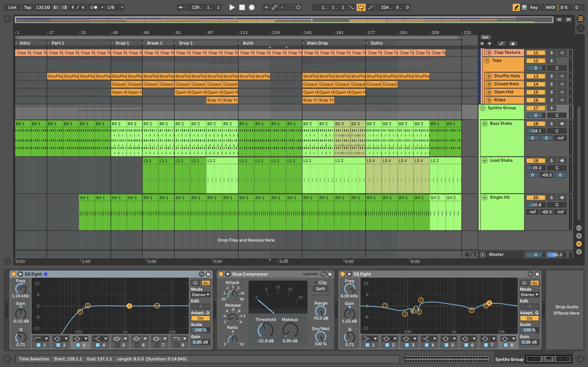The width and height of the screenshot is (588, 367).
Task: Click the Arrangement Record button
Action: (x=252, y=7)
